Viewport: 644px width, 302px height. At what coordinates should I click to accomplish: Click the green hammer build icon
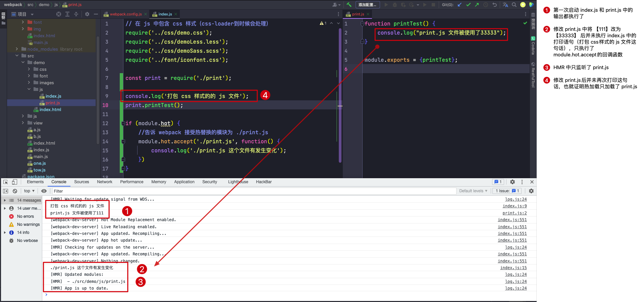[x=349, y=5]
